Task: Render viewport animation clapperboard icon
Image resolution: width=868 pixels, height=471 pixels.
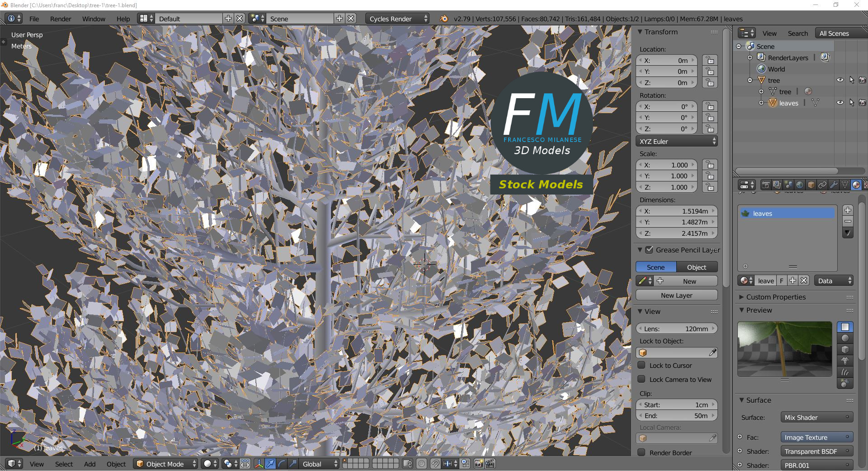Action: point(490,464)
